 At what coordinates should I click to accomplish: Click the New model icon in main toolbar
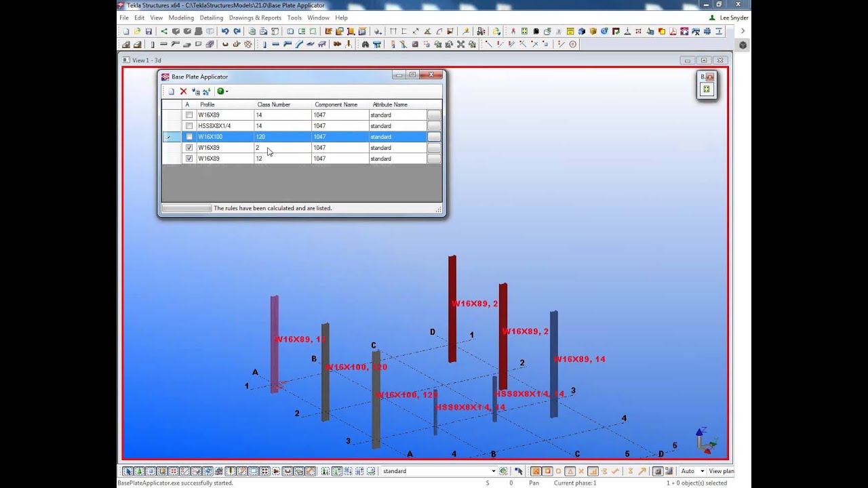click(x=126, y=31)
